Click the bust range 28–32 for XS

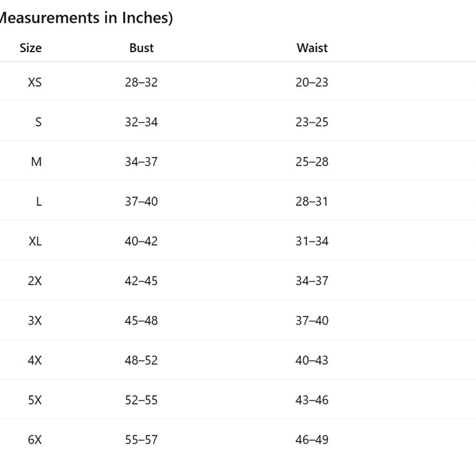click(x=142, y=82)
